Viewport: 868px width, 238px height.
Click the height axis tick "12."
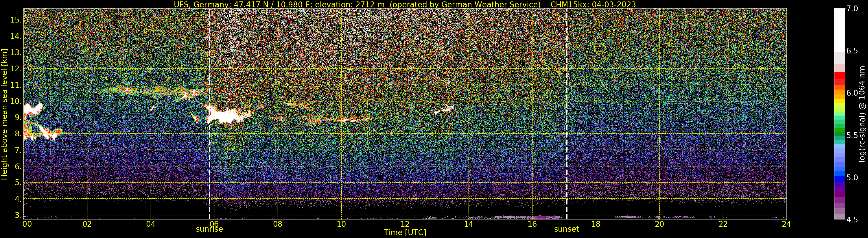(x=16, y=69)
